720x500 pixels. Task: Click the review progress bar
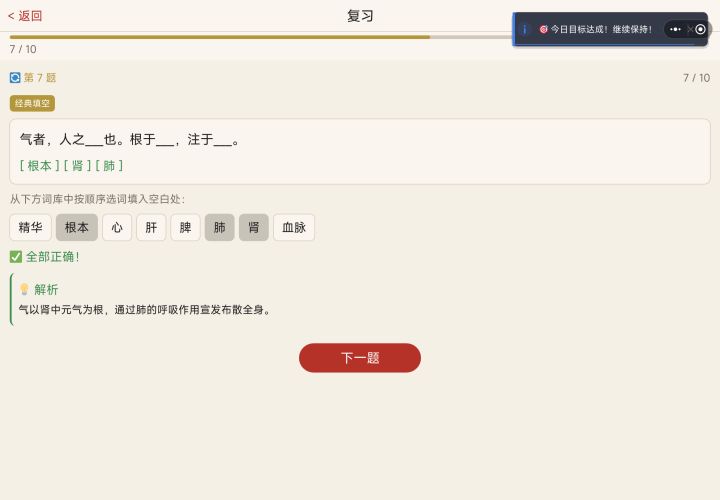(360, 37)
